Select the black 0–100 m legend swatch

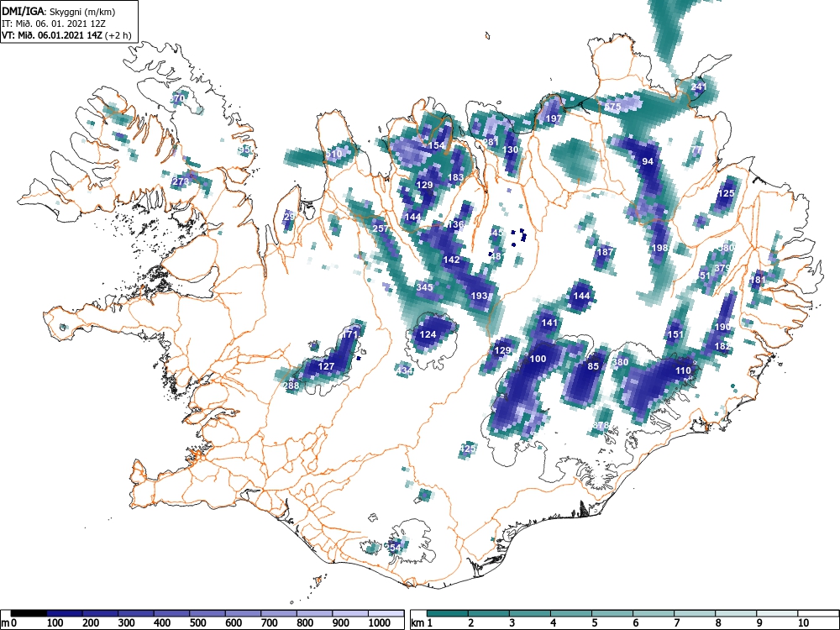pyautogui.click(x=29, y=613)
